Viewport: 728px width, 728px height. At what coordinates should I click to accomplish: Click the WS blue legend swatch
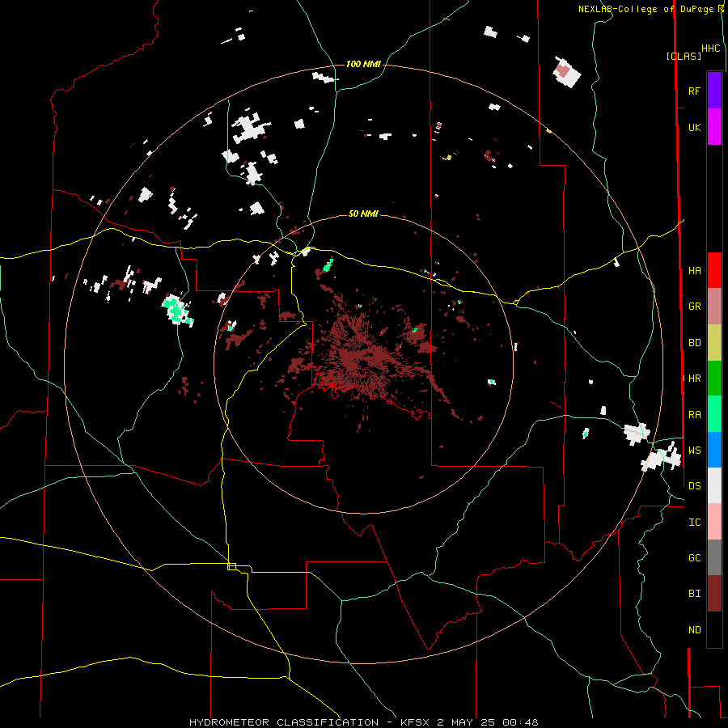(x=714, y=450)
